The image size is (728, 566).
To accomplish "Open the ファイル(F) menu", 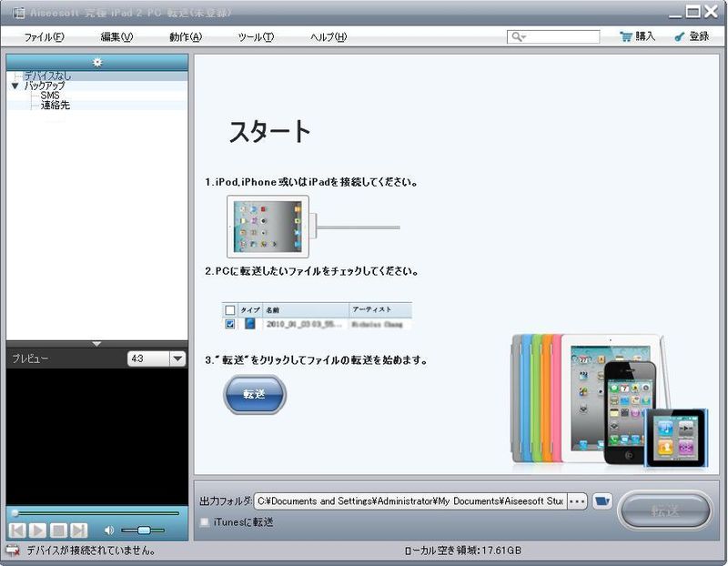I will (x=44, y=36).
